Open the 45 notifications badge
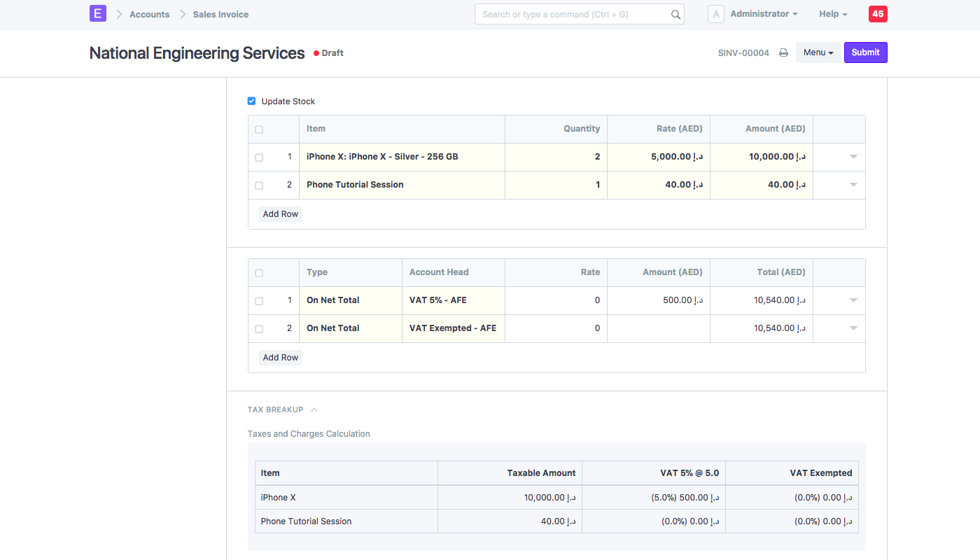The width and height of the screenshot is (980, 560). [x=878, y=14]
